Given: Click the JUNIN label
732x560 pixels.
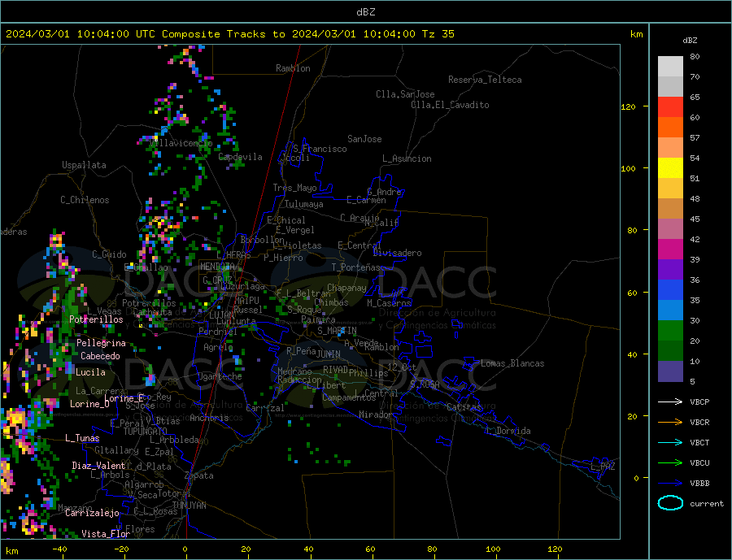Looking at the screenshot, I should 329,354.
